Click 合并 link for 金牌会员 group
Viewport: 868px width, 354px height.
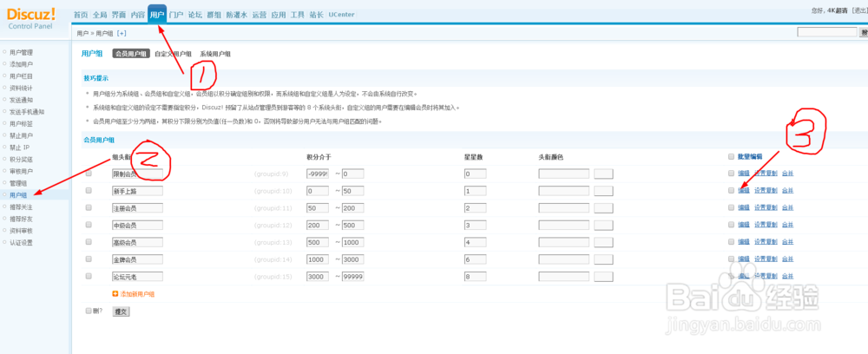pos(788,259)
